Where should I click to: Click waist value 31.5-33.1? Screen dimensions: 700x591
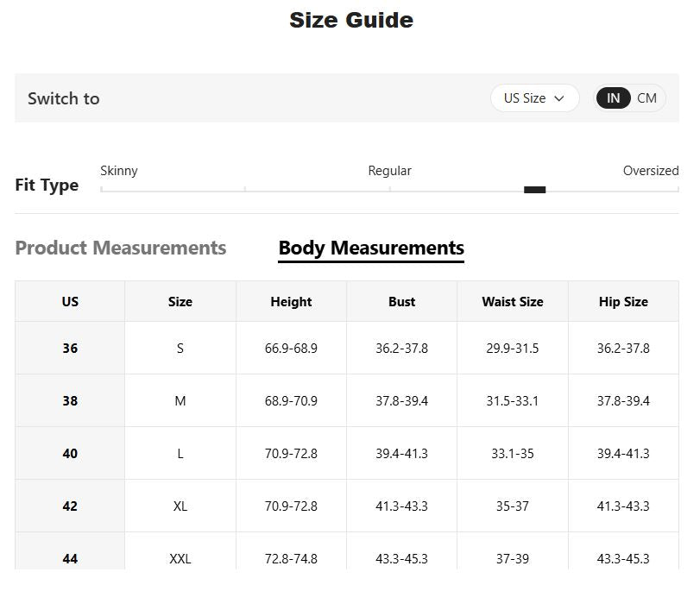(x=513, y=401)
